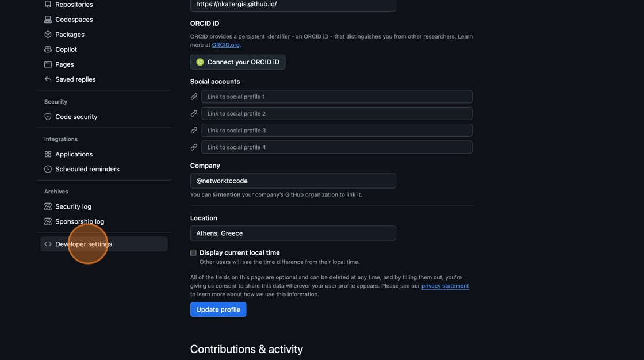Screen dimensions: 644x360
Task: Open Applications in the Integrations section
Action: point(74,154)
